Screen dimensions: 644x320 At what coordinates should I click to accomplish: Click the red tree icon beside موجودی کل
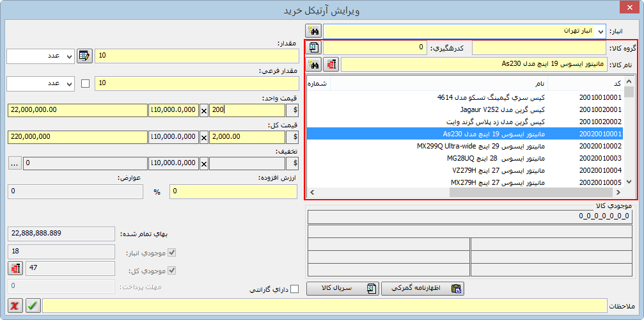click(x=15, y=268)
